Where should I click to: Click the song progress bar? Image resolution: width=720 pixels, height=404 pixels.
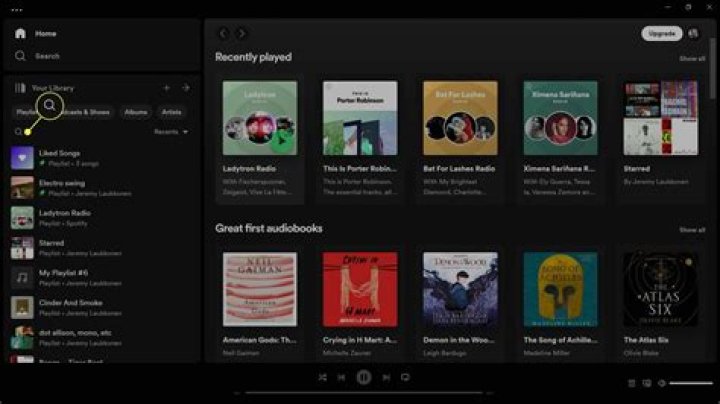click(363, 393)
